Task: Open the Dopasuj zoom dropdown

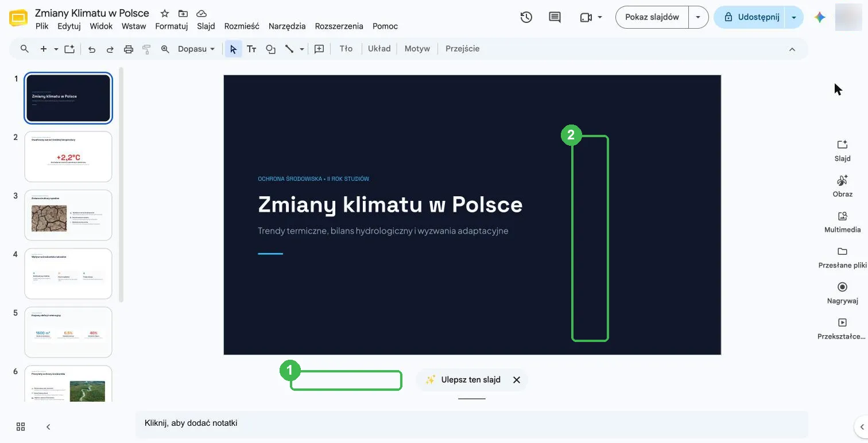Action: click(196, 49)
